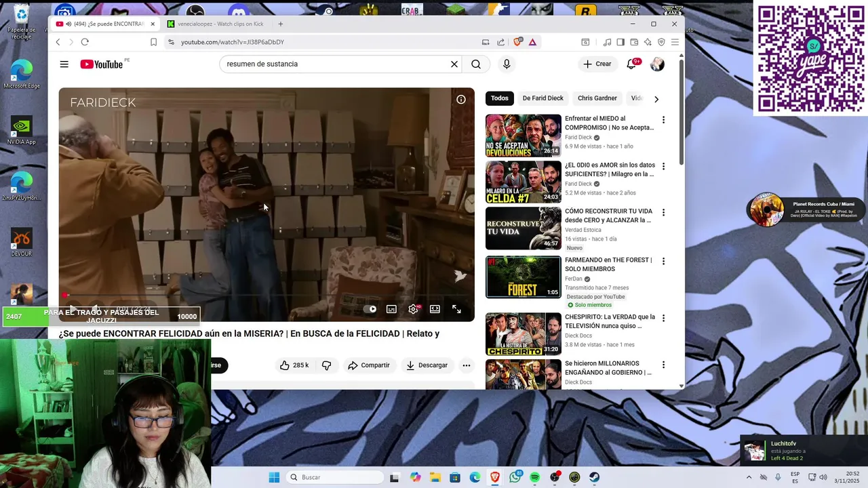
Task: Focus the YouTube search input field
Action: click(336, 64)
